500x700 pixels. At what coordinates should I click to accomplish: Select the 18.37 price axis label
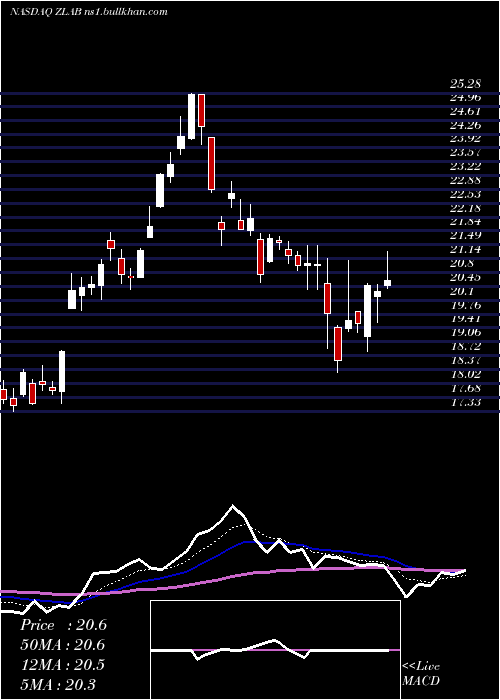pyautogui.click(x=464, y=360)
